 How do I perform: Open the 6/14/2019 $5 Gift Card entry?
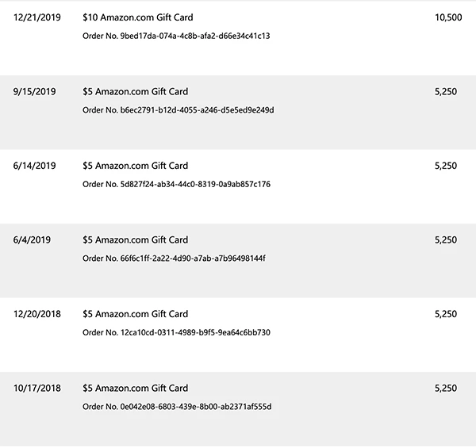[135, 166]
